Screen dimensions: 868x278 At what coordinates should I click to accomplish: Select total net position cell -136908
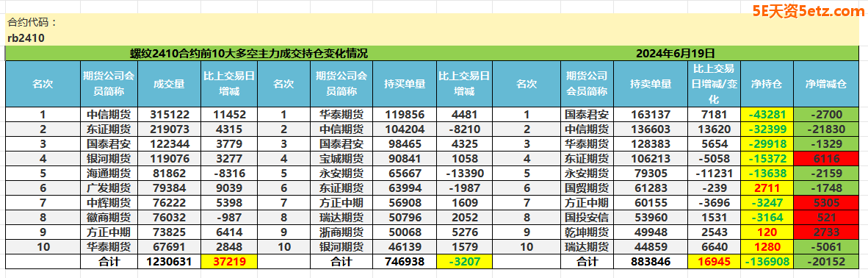[767, 261]
